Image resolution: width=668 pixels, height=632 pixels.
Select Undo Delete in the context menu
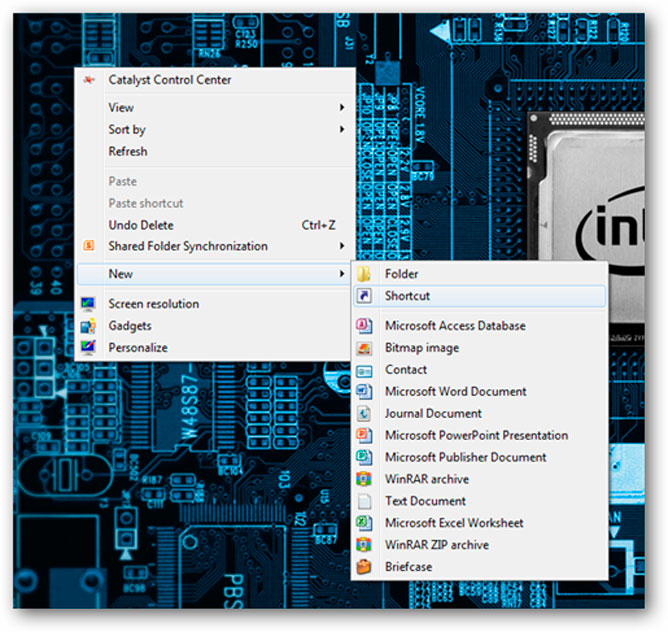141,226
